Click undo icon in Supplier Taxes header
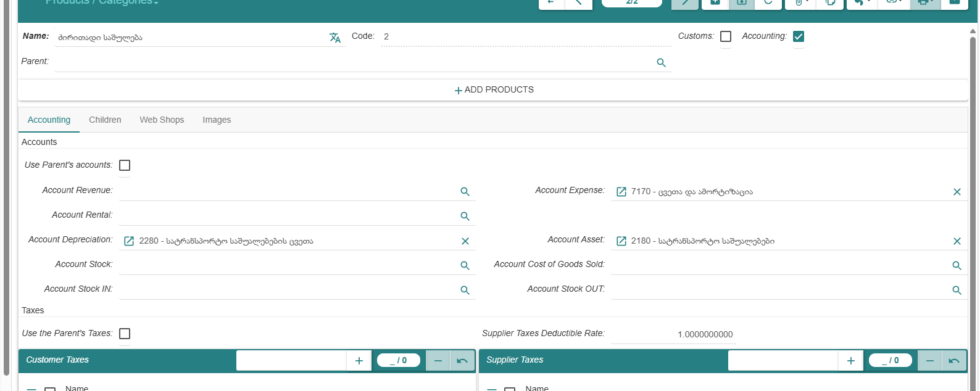Viewport: 980px width, 391px height. click(x=953, y=361)
